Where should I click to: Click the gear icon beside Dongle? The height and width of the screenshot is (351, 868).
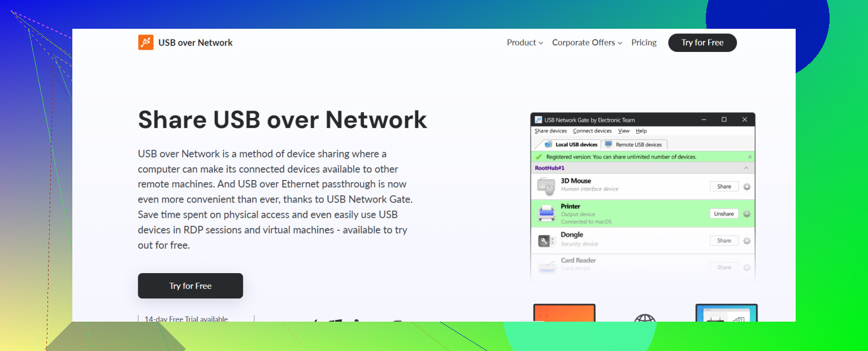pyautogui.click(x=747, y=241)
